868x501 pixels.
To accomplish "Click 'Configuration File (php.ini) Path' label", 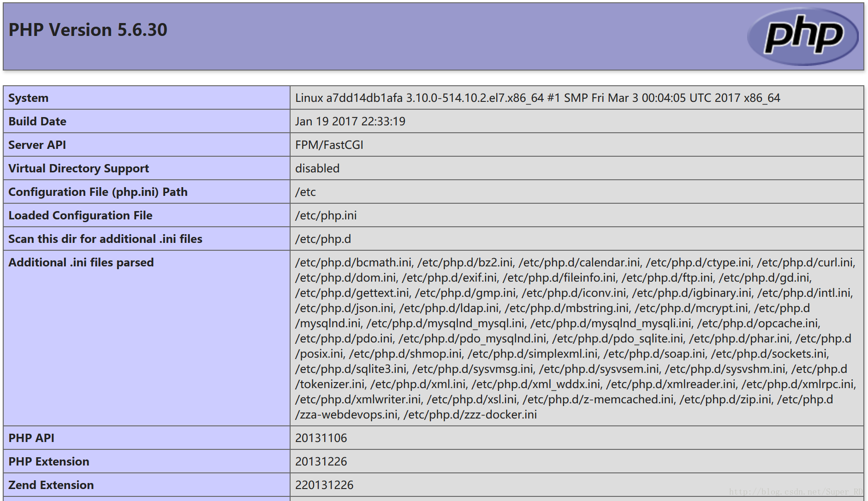I will pyautogui.click(x=98, y=192).
